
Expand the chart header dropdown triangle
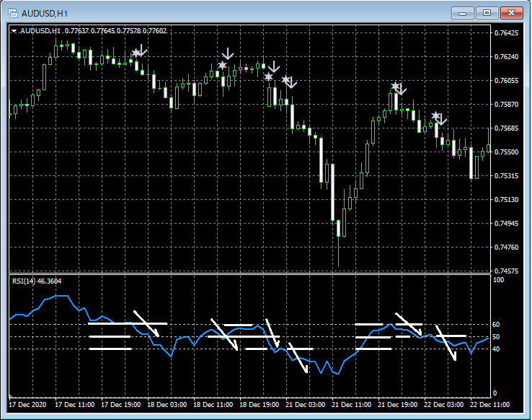tap(14, 31)
